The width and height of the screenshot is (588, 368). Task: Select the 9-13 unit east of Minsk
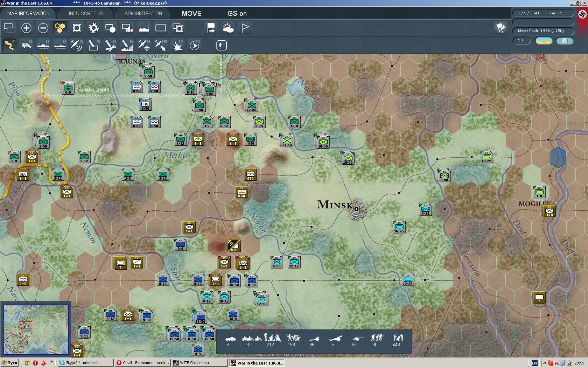point(425,210)
